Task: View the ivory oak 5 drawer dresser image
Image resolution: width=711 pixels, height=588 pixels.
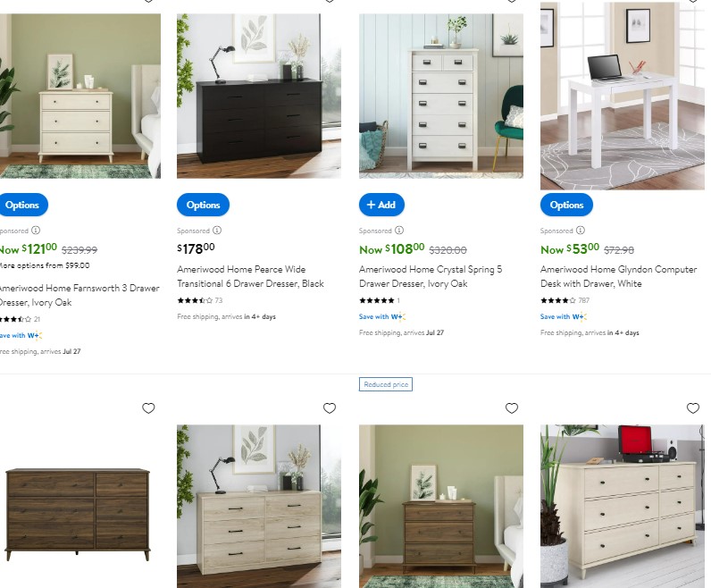Action: (x=441, y=96)
